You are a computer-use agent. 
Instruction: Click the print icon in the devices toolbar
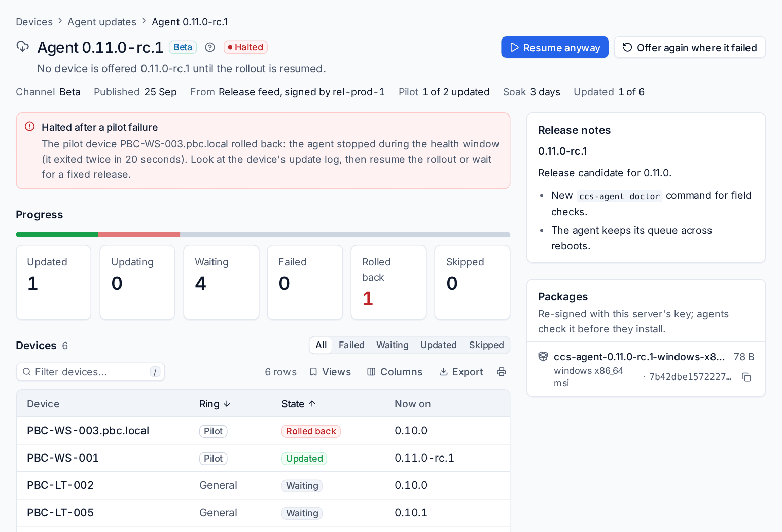pyautogui.click(x=502, y=372)
